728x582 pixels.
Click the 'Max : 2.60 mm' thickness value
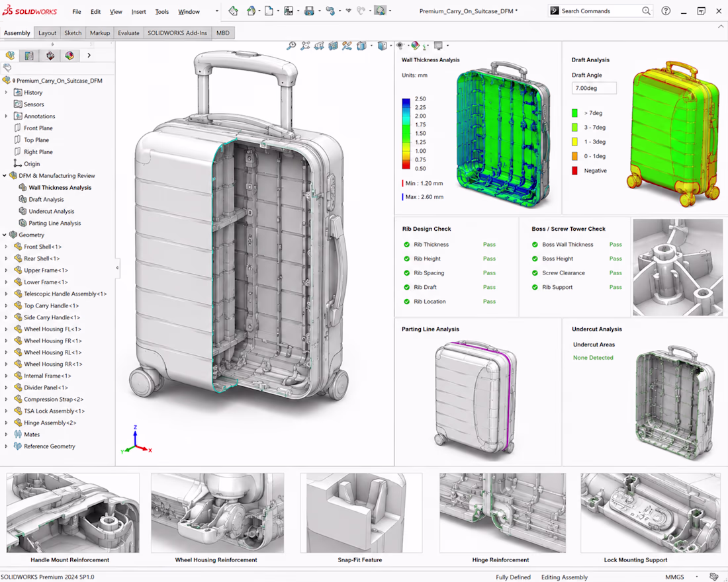pos(424,197)
